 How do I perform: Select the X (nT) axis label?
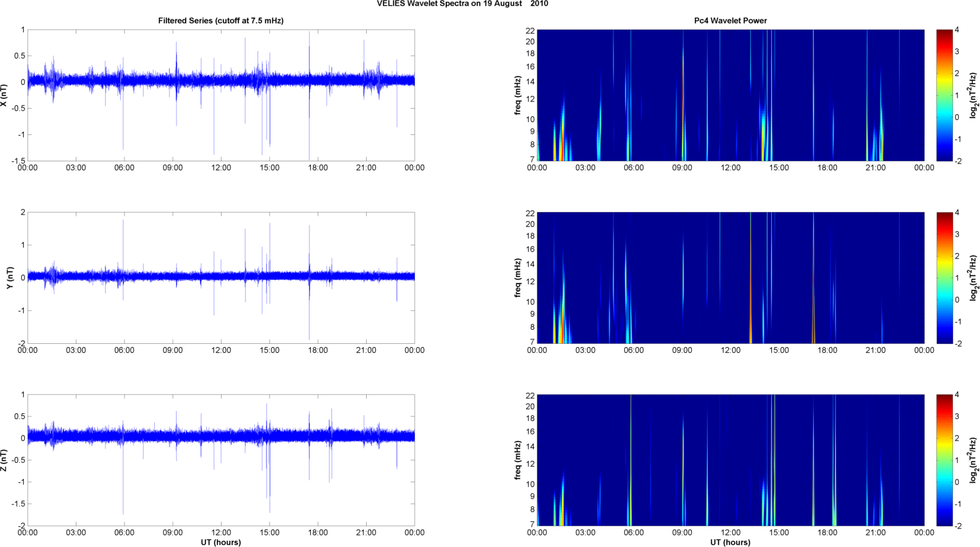click(4, 95)
